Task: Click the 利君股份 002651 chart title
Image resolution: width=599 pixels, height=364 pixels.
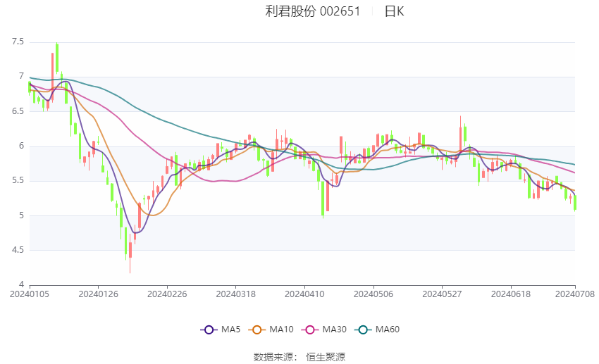Action: click(312, 11)
